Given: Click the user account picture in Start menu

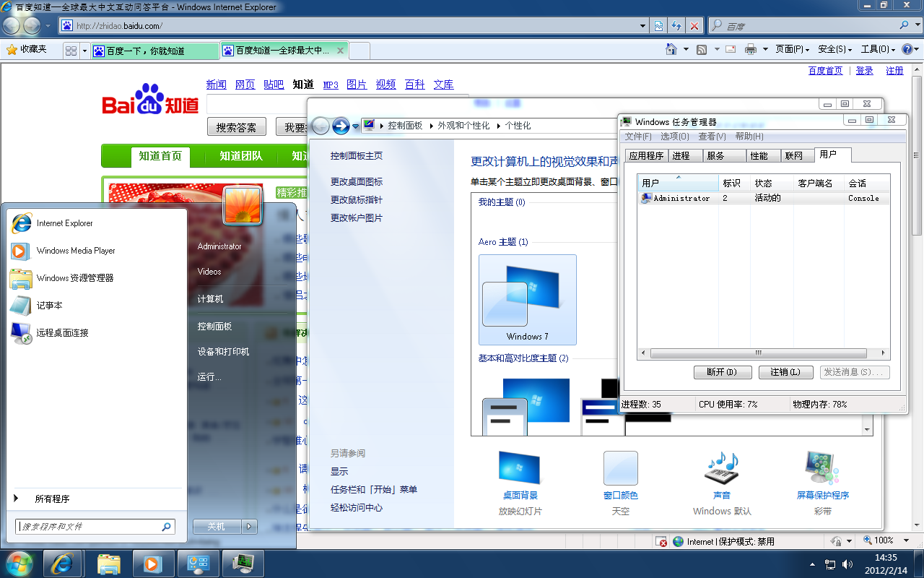Looking at the screenshot, I should (x=243, y=205).
